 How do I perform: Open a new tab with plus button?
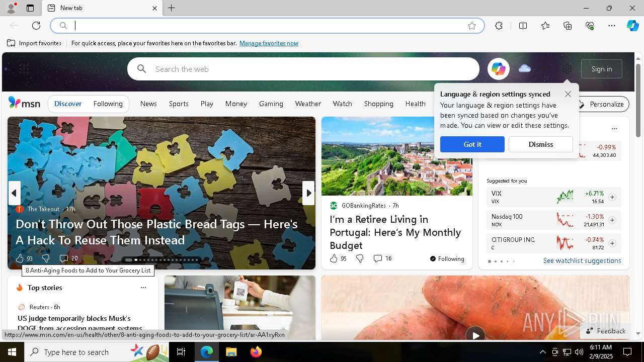click(172, 8)
